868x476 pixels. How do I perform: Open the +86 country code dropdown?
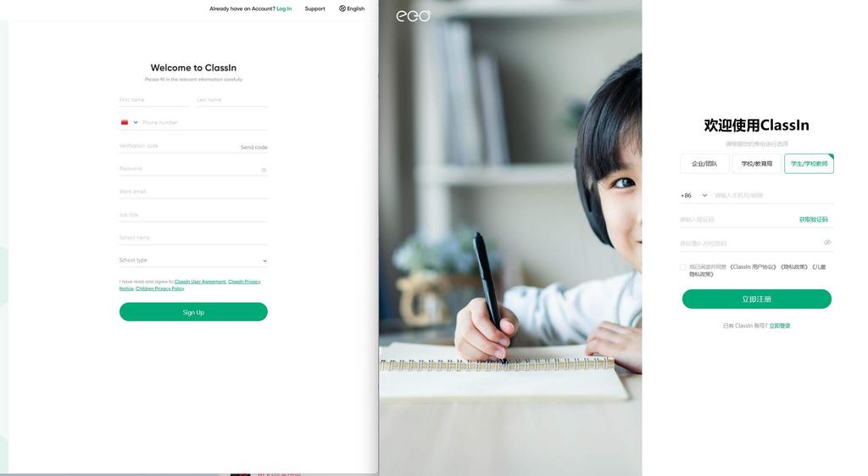(x=693, y=195)
